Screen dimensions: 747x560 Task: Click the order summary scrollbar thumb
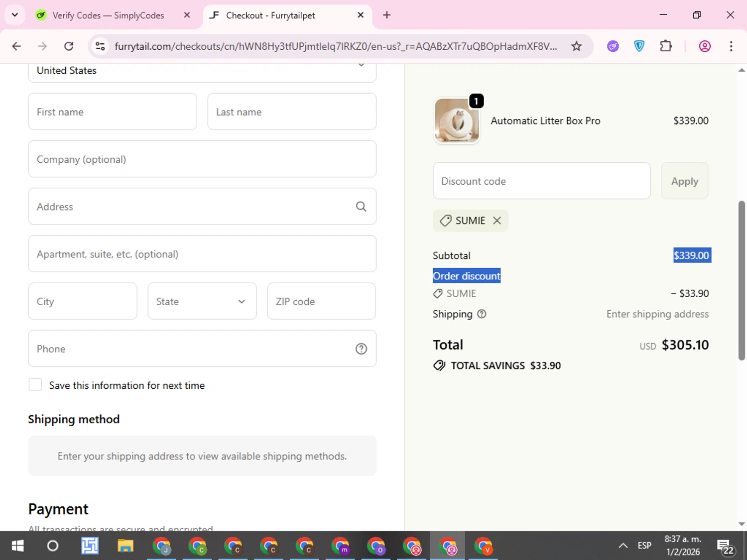pos(742,280)
